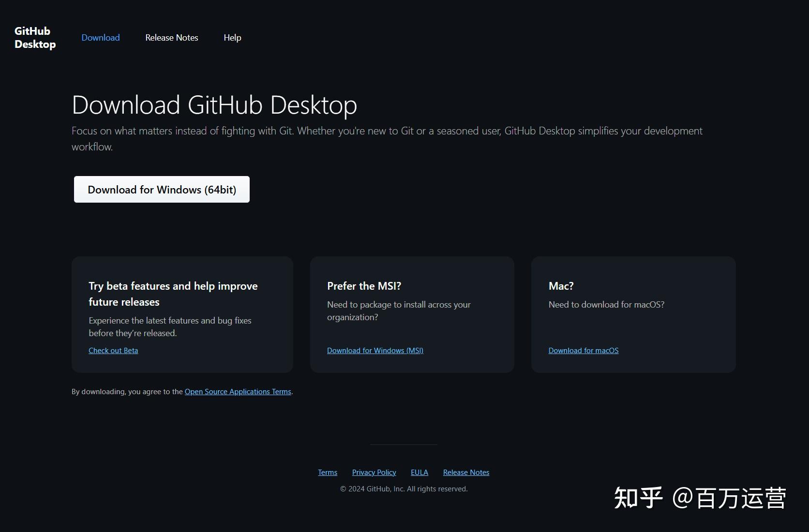The height and width of the screenshot is (532, 809).
Task: Open Release Notes from the footer
Action: pyautogui.click(x=465, y=472)
